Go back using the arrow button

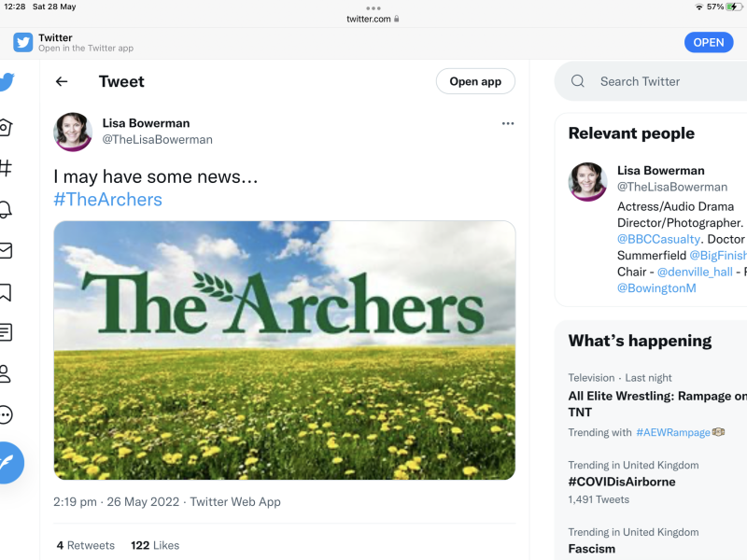[62, 81]
